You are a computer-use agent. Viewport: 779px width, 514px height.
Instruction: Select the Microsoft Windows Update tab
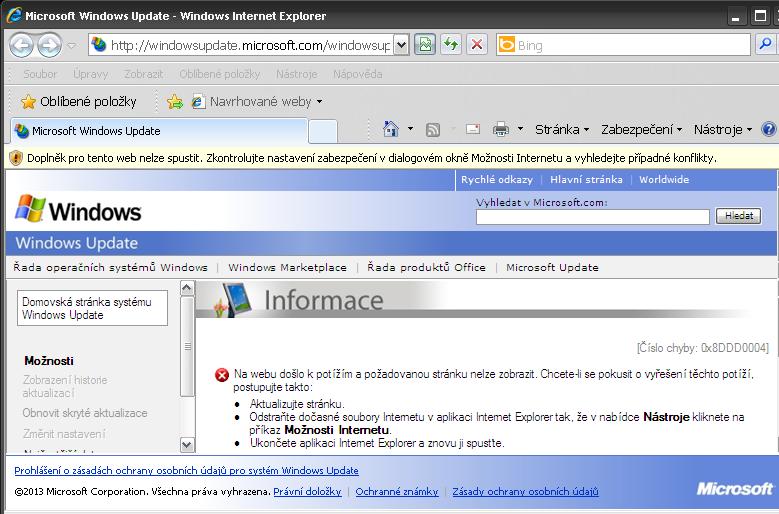(159, 131)
